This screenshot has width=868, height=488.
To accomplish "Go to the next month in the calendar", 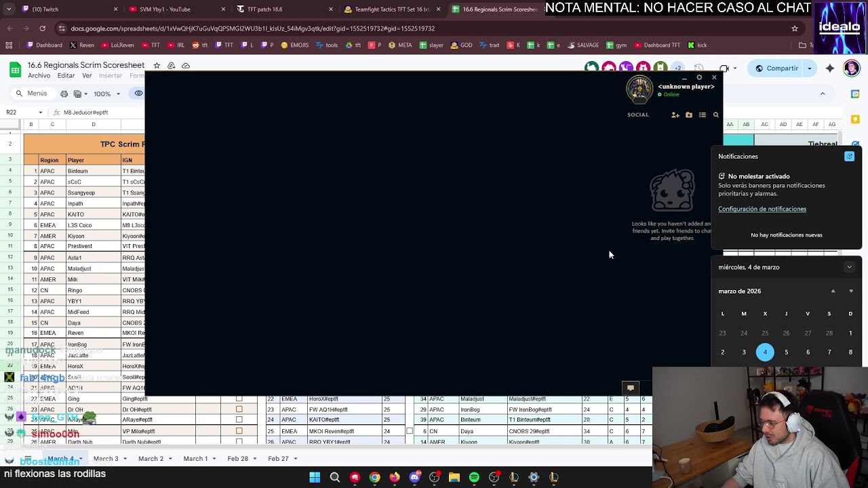I will click(851, 291).
